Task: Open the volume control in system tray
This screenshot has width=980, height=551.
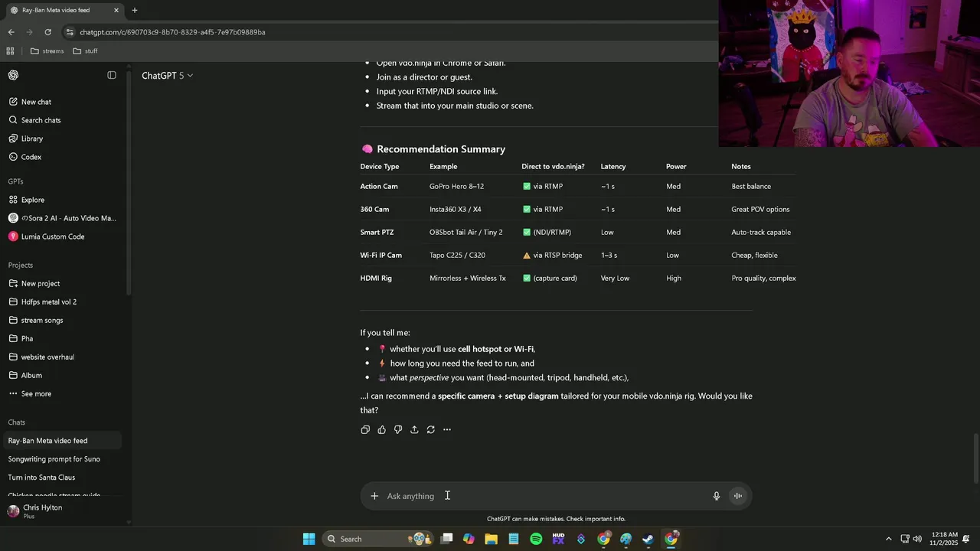Action: 917,539
